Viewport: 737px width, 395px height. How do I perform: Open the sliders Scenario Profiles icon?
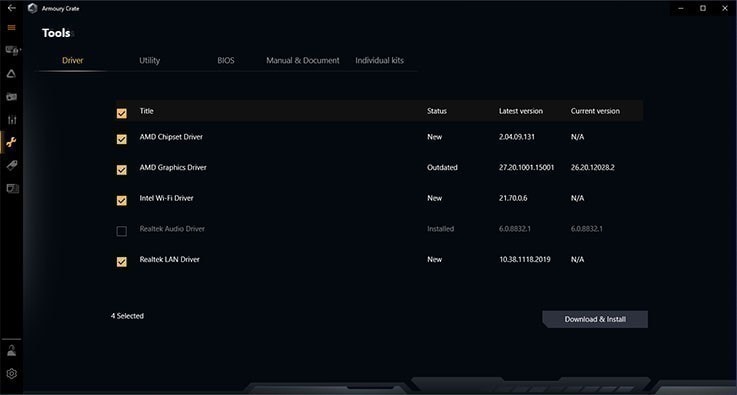tap(12, 120)
